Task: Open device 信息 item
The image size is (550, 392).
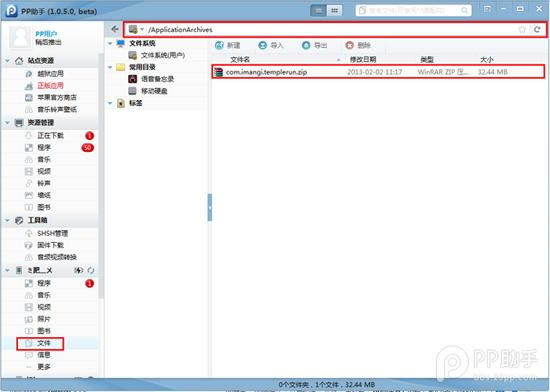Action: coord(44,355)
